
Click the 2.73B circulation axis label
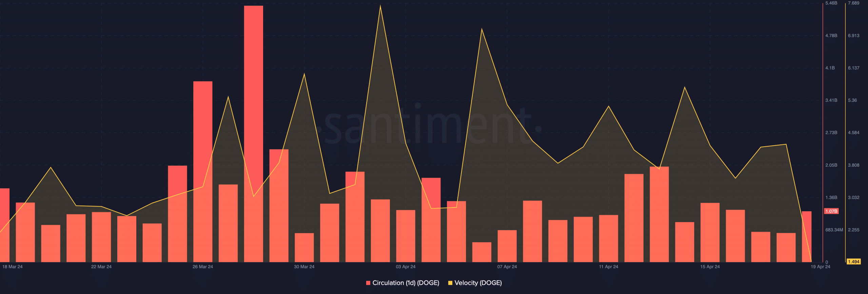coord(831,133)
